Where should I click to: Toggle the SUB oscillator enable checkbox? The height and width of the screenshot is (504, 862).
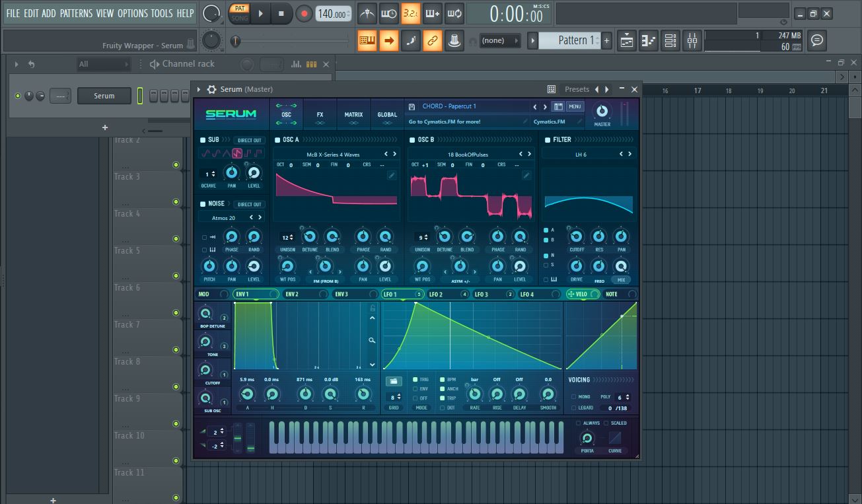(203, 140)
